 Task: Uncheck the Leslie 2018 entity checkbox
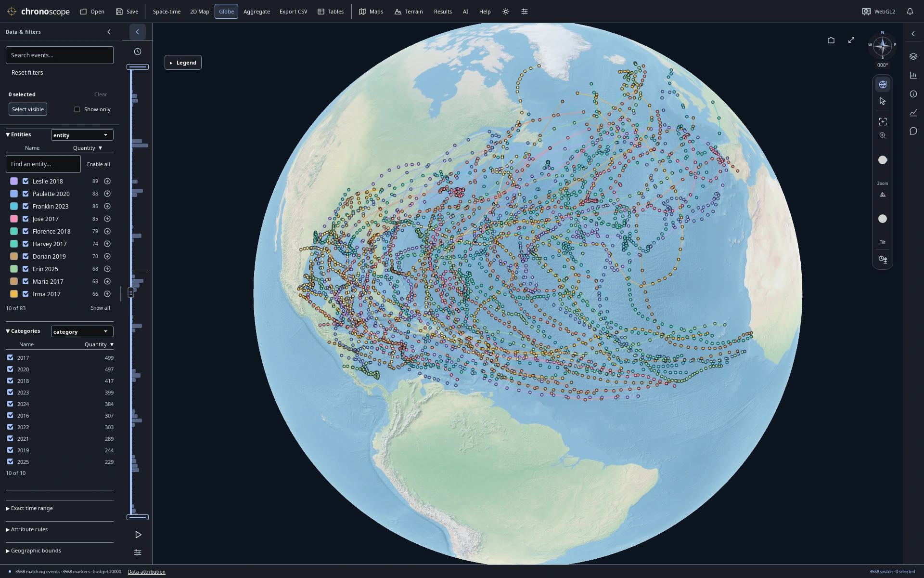pos(26,181)
